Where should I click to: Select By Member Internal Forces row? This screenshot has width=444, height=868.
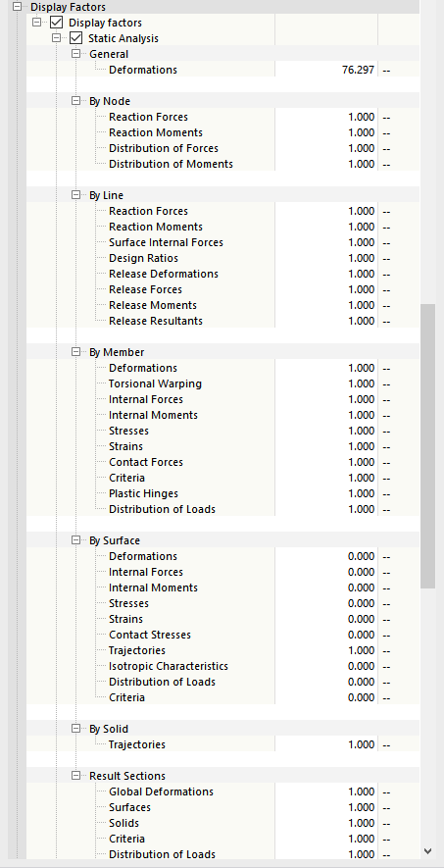point(223,399)
